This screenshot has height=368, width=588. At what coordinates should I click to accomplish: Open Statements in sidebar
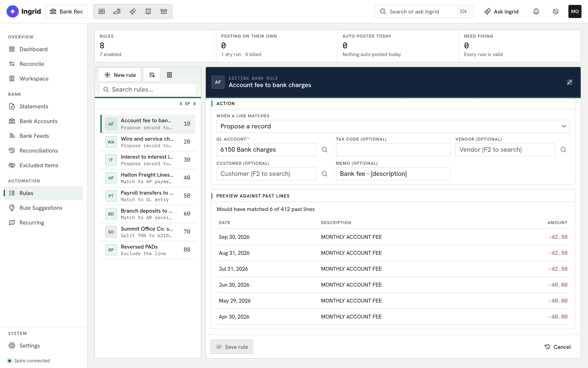(43, 106)
